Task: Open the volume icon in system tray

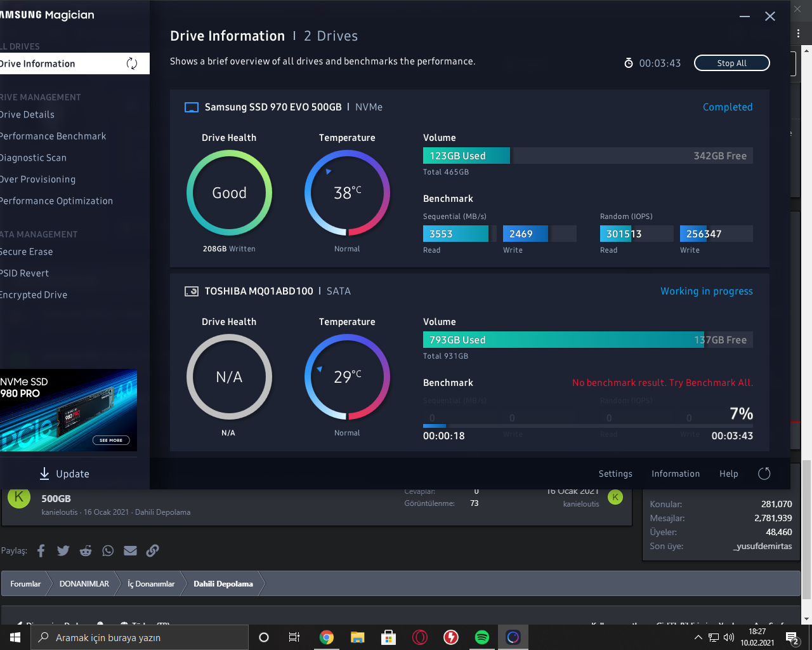Action: coord(729,637)
